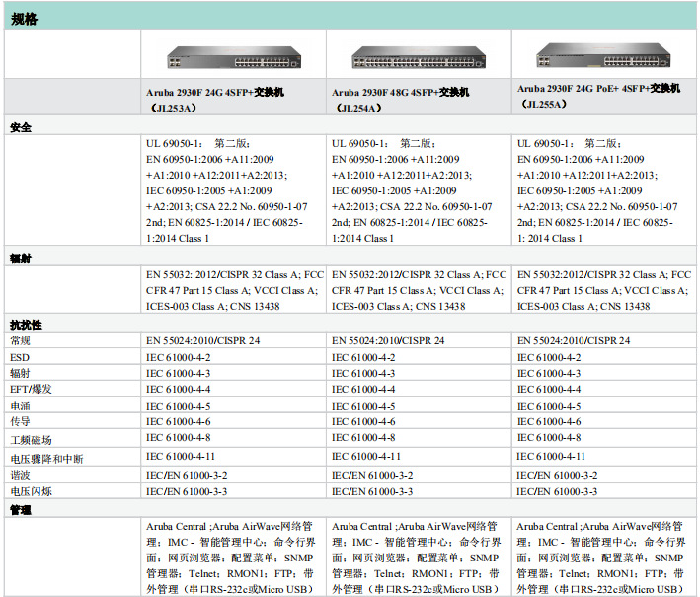Screen dimensions: 700x597
Task: Click the 辐射 section heading above EN 55032
Action: [21, 259]
